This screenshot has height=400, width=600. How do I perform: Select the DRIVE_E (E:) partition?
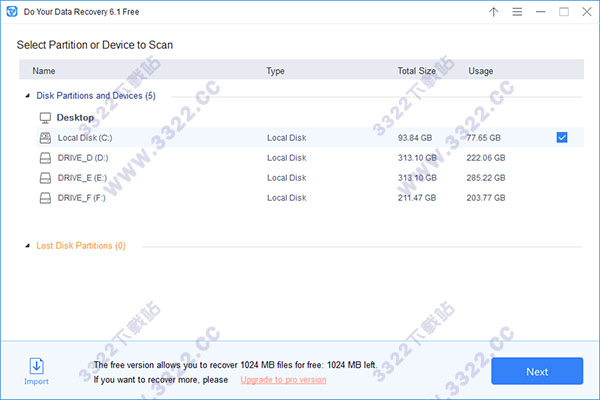[82, 178]
